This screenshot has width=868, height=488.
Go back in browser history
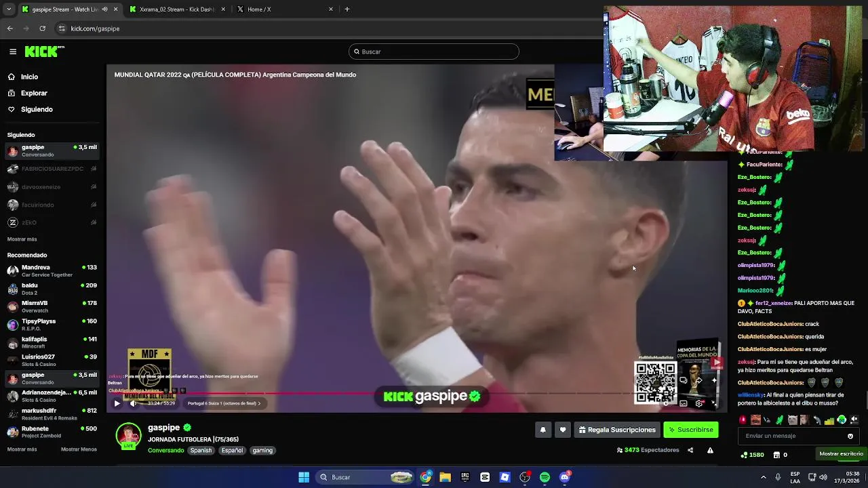click(x=9, y=28)
